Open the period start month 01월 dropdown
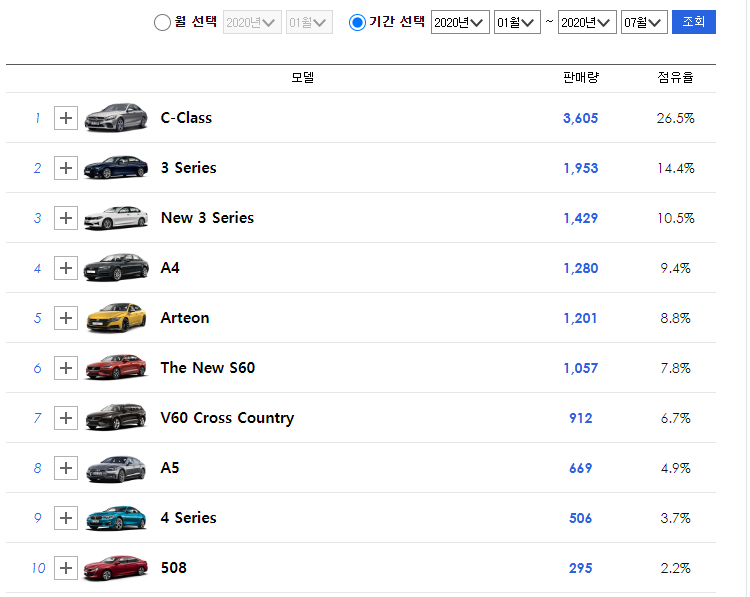The image size is (750, 597). tap(517, 22)
